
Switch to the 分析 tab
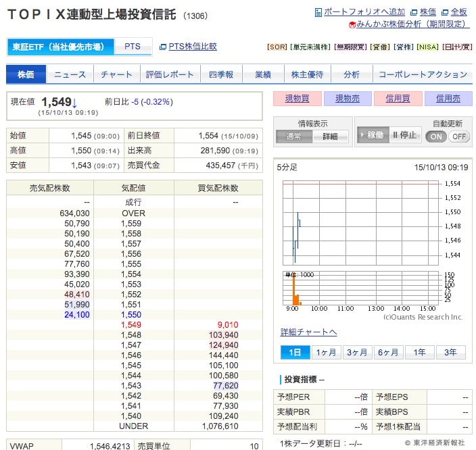click(x=352, y=74)
